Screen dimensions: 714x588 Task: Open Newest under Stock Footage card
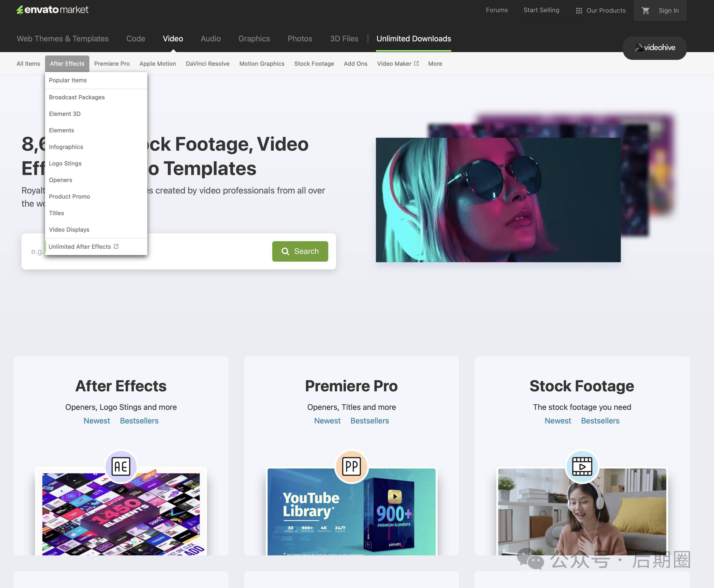click(557, 421)
